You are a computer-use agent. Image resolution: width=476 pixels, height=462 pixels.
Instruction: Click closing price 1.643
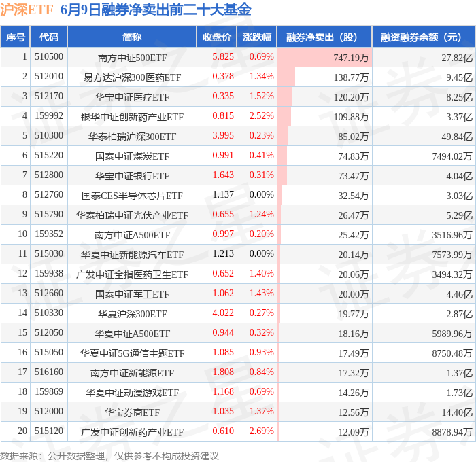(223, 175)
